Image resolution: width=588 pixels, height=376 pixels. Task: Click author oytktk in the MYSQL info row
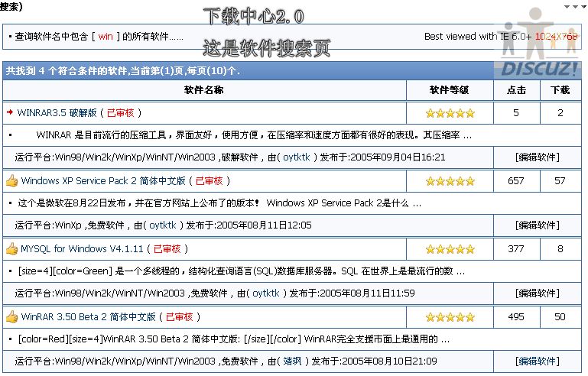coord(266,293)
